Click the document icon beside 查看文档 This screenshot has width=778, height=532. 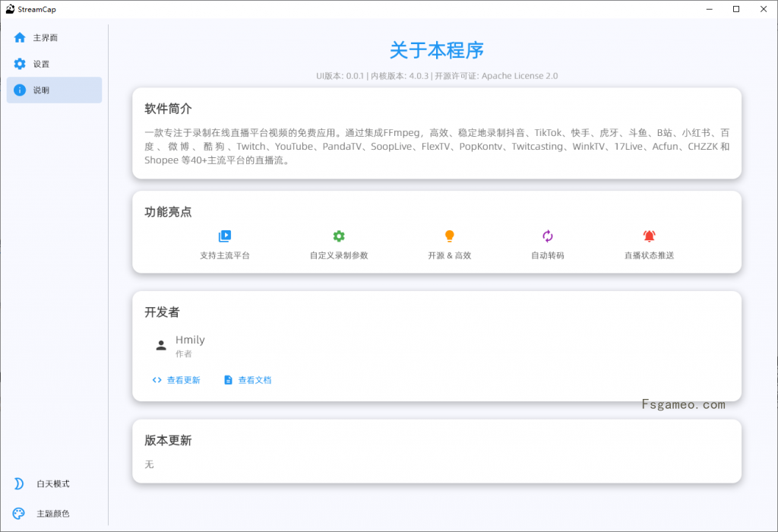coord(228,380)
